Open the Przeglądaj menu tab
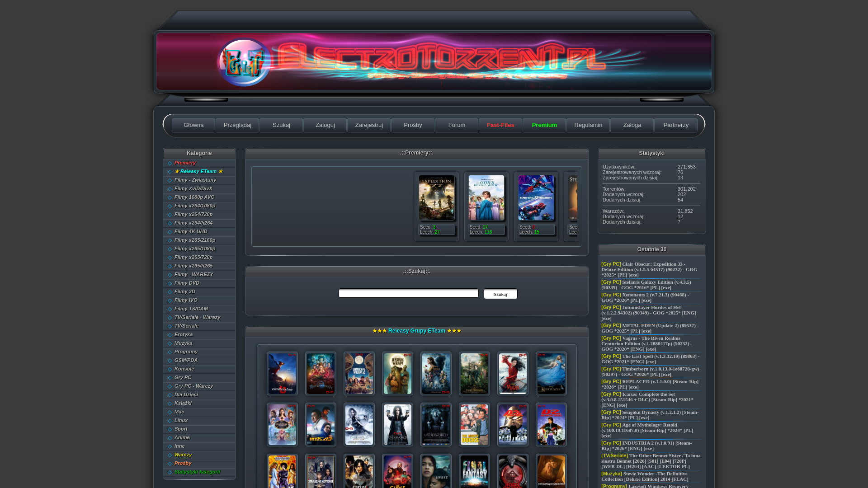The image size is (868, 488). (237, 125)
